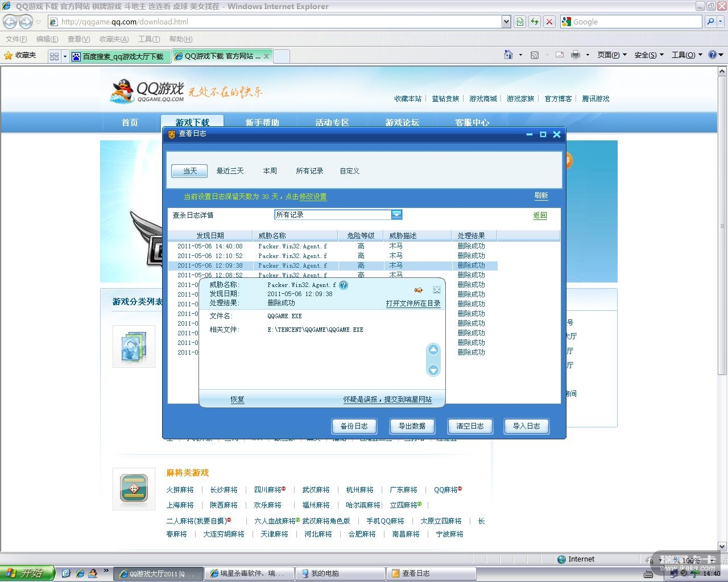
Task: Click Show Desktop quick launch icon
Action: pyautogui.click(x=66, y=573)
